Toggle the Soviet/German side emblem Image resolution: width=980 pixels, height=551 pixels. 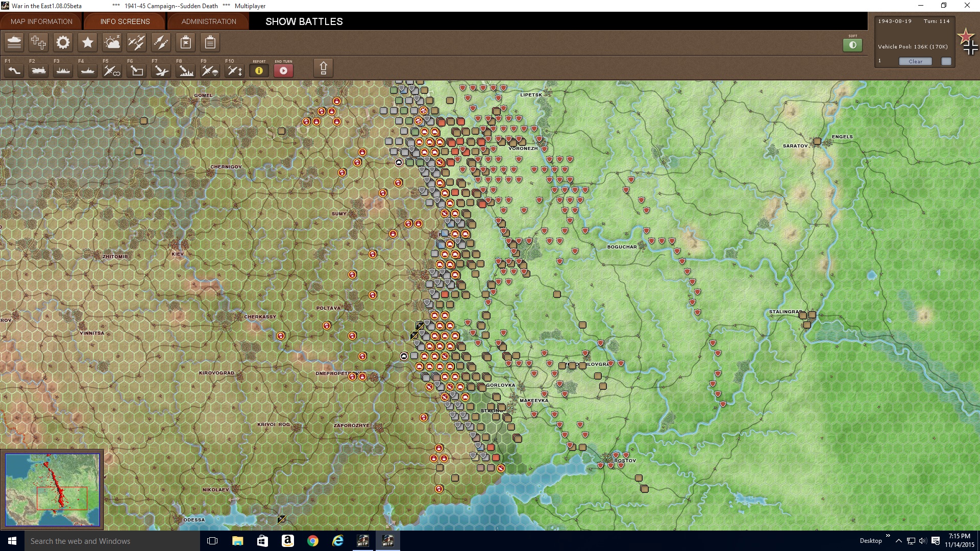[x=968, y=42]
